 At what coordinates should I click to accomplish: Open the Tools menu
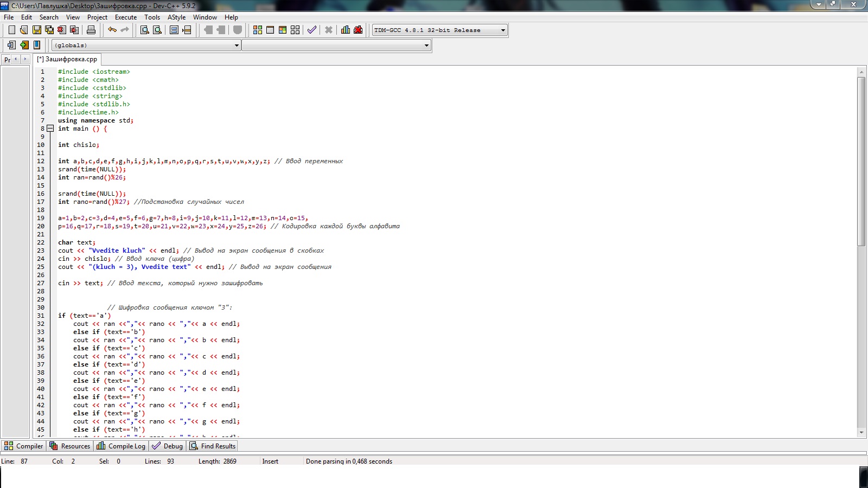(152, 17)
